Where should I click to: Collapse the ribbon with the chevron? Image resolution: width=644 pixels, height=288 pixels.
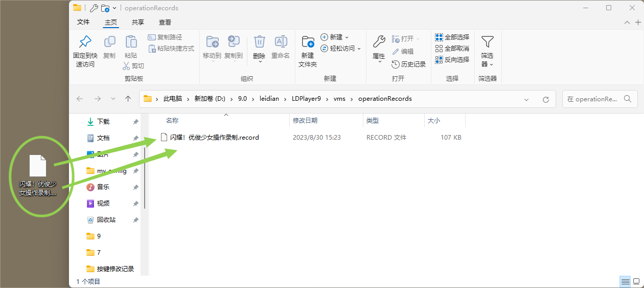tap(627, 23)
